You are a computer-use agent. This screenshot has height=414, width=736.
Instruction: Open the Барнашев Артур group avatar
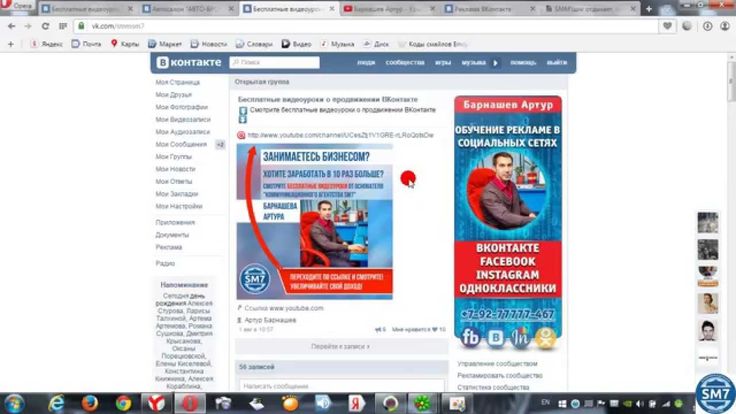508,224
